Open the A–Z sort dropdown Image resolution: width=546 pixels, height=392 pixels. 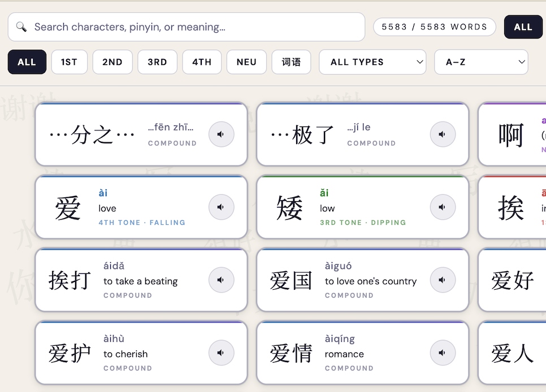(481, 62)
